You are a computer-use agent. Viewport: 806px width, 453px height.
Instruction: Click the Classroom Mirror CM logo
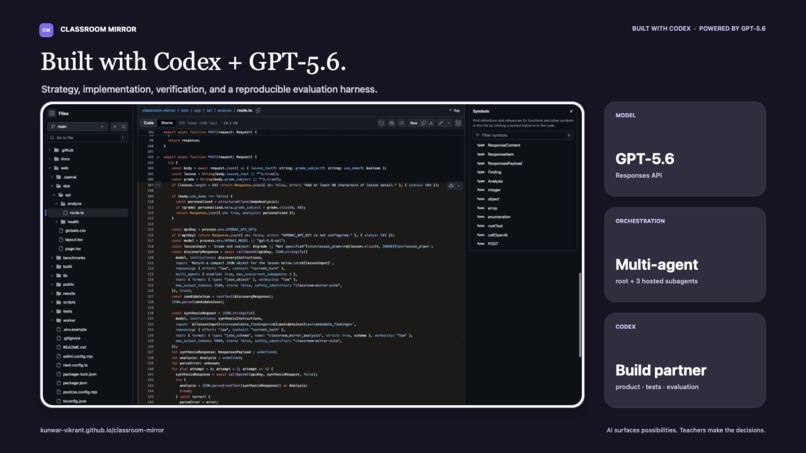[x=46, y=30]
